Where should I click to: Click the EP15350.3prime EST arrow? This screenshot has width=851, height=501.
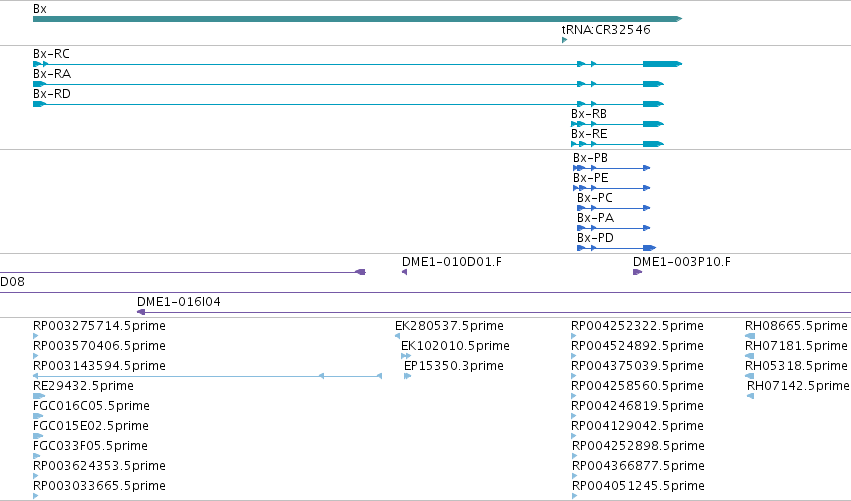coord(408,376)
